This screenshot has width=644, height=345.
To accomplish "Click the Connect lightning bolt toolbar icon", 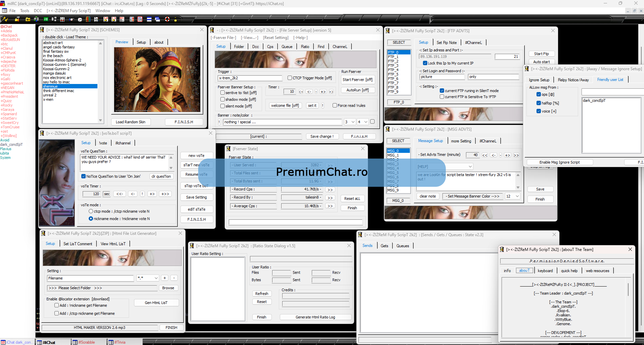I will [x=5, y=19].
